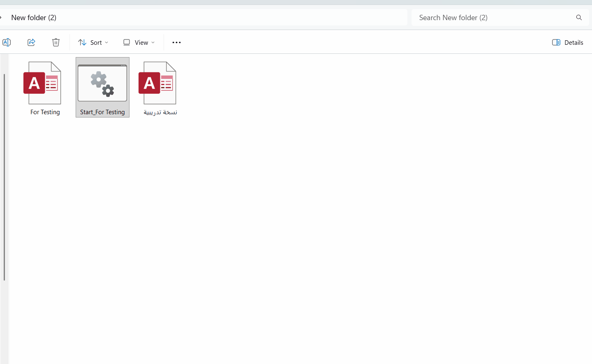Click the breadcrumb chevron before New folder (2)
This screenshot has height=364, width=592.
pyautogui.click(x=1, y=18)
